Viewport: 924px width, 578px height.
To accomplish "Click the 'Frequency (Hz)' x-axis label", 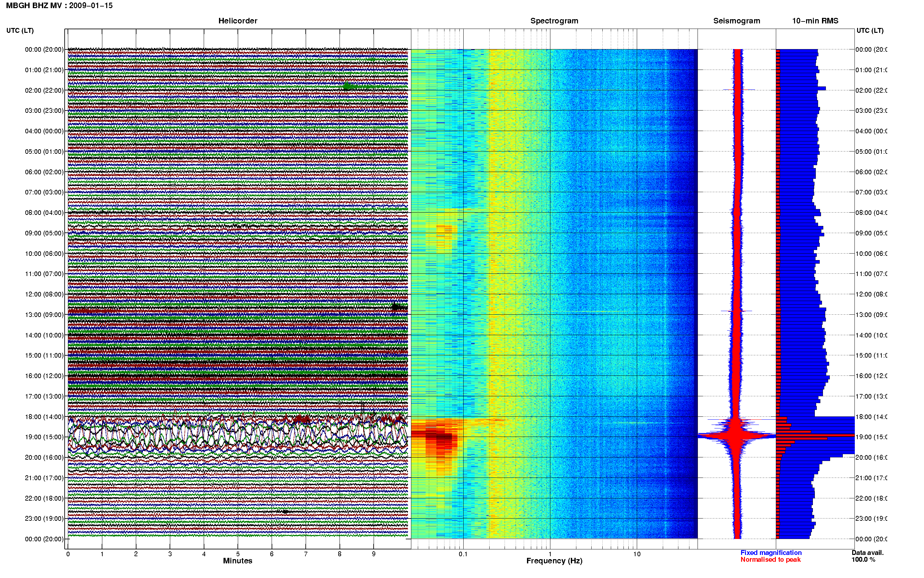I will pos(554,561).
